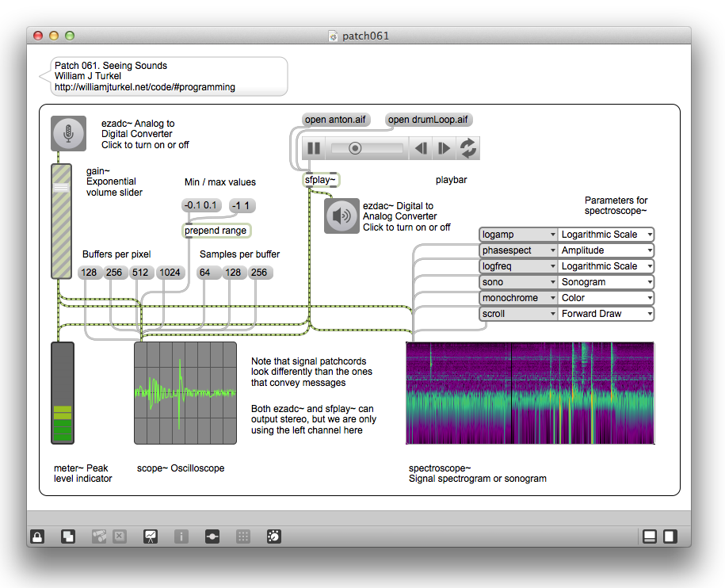
Task: Open the Color monochrome setting dropdown
Action: coord(606,298)
